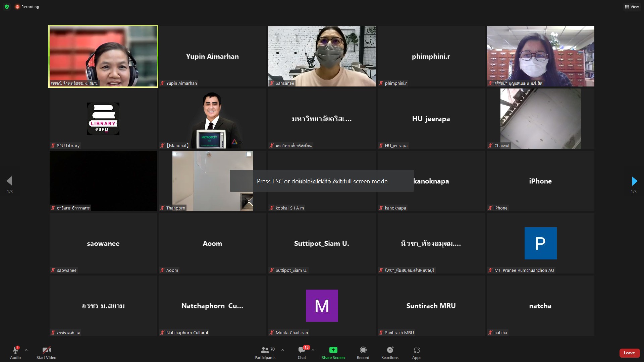Open the Reactions menu
This screenshot has width=644, height=362.
[x=390, y=350]
